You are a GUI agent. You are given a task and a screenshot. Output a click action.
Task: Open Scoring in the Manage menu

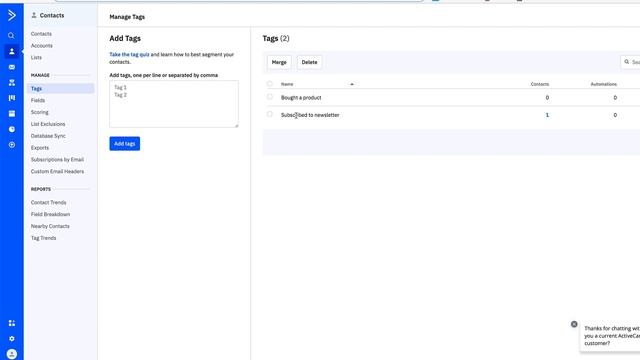click(x=40, y=112)
